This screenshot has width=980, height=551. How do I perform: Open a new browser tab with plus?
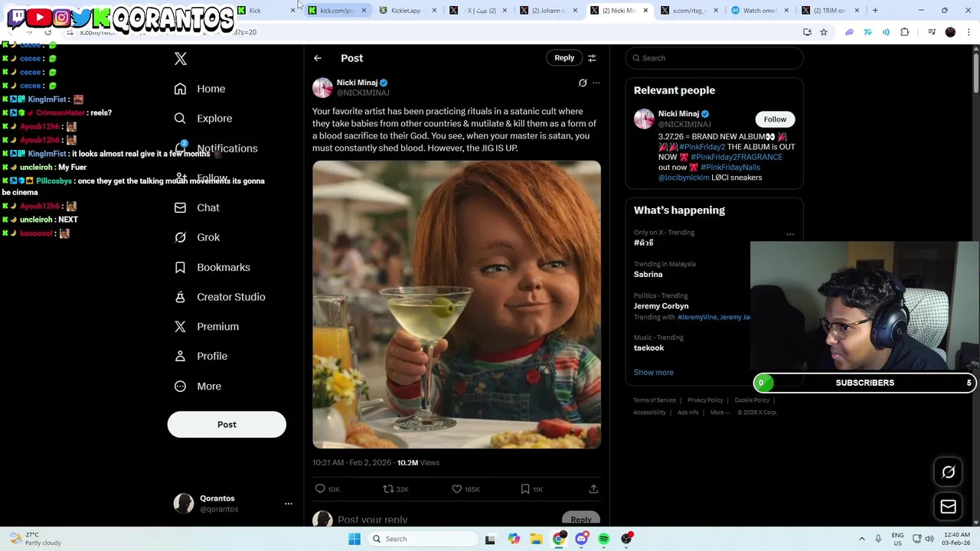tap(875, 11)
